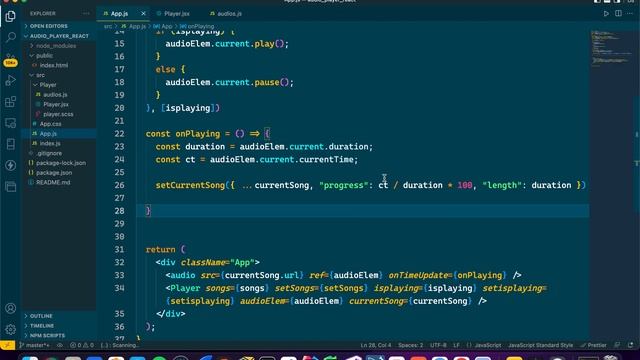Expand the NPM Scripts section
Image resolution: width=640 pixels, height=360 pixels.
pyautogui.click(x=47, y=336)
